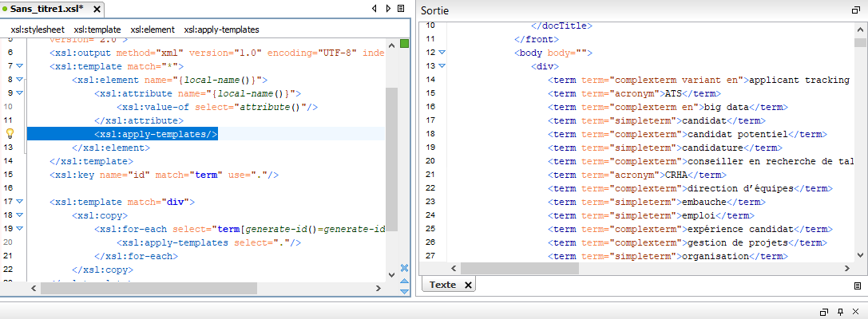Click line number 15 in editor gutter
This screenshot has height=319, width=868.
coord(8,174)
